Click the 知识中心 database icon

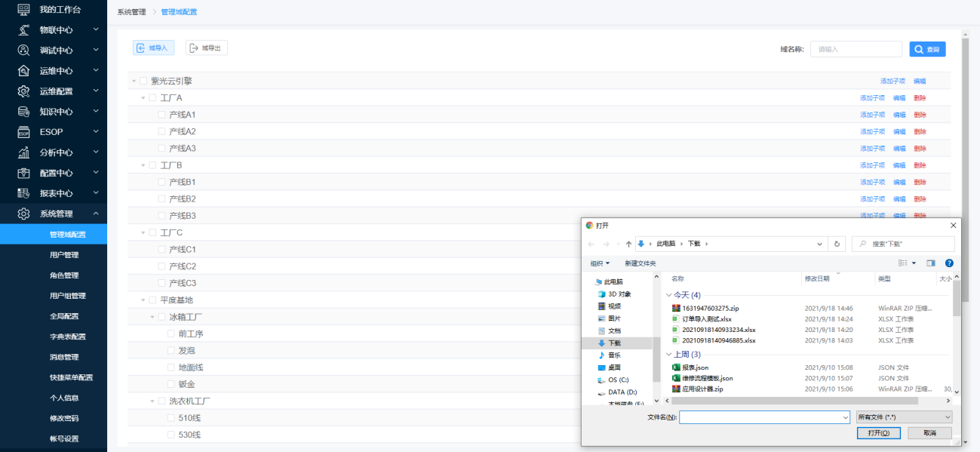pos(23,112)
